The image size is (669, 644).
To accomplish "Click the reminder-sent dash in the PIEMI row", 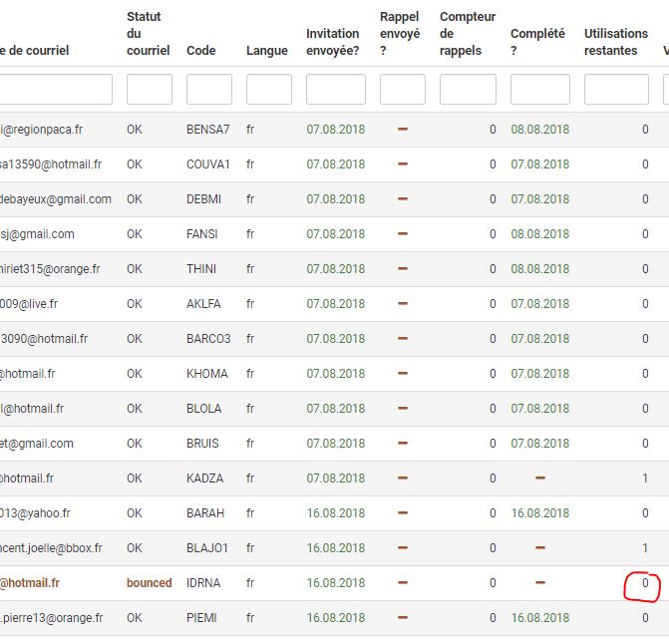I will [x=403, y=618].
